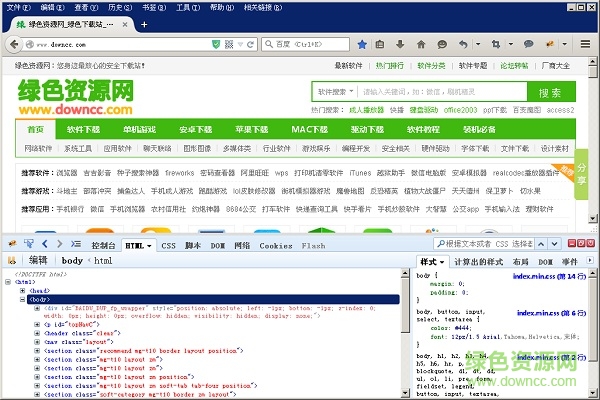Expand the head node in the tree
This screenshot has width=600, height=400.
click(22, 291)
